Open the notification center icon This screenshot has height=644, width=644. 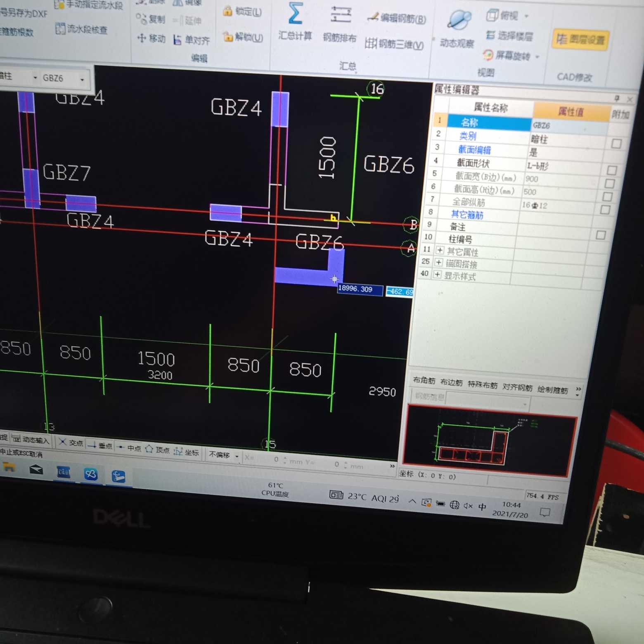pos(545,512)
